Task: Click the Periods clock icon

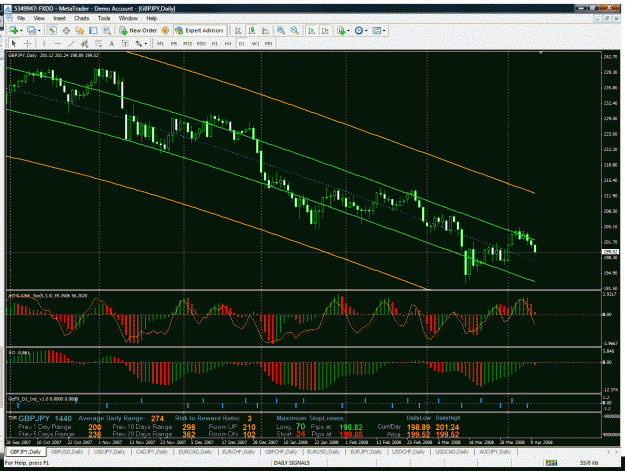Action: coord(359,31)
